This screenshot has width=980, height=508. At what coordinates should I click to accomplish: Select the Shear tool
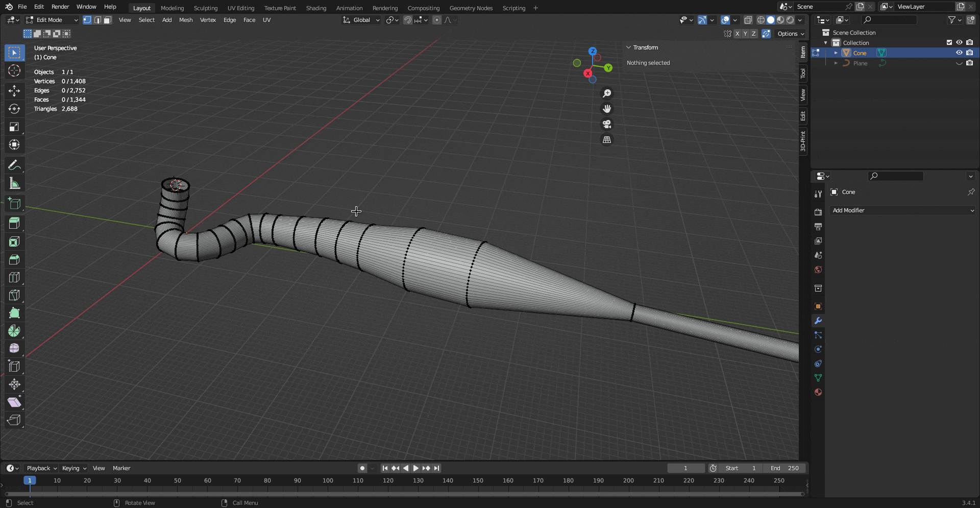point(14,403)
